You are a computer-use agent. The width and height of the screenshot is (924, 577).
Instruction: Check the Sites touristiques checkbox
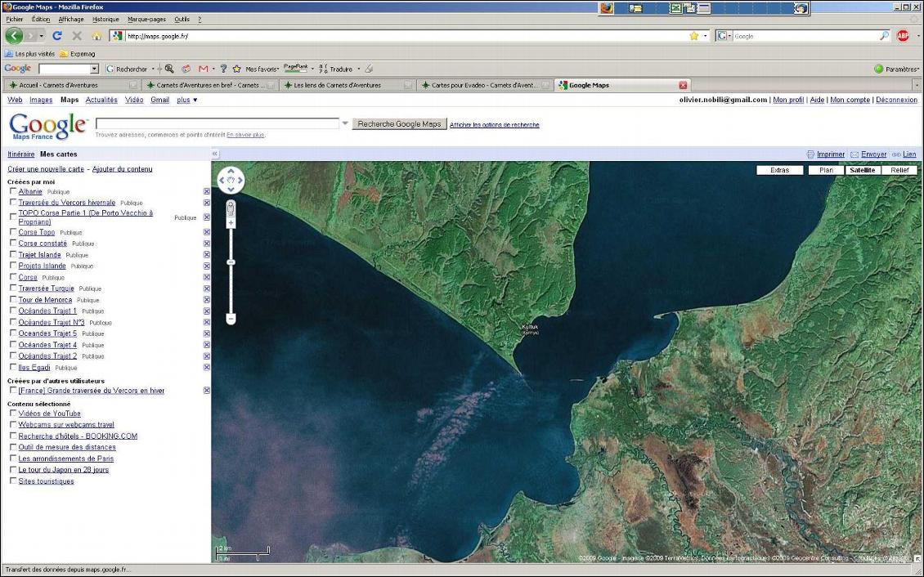(x=13, y=481)
